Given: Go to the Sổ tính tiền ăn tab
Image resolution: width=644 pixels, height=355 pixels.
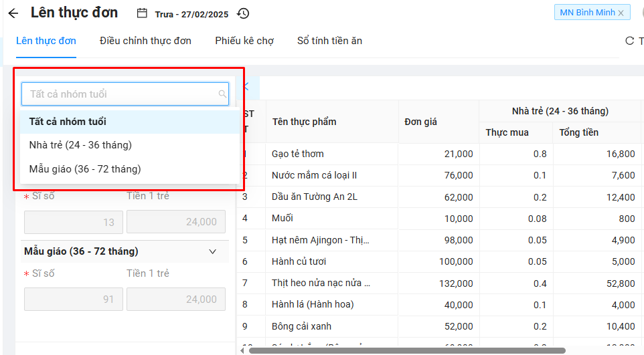Looking at the screenshot, I should 329,41.
